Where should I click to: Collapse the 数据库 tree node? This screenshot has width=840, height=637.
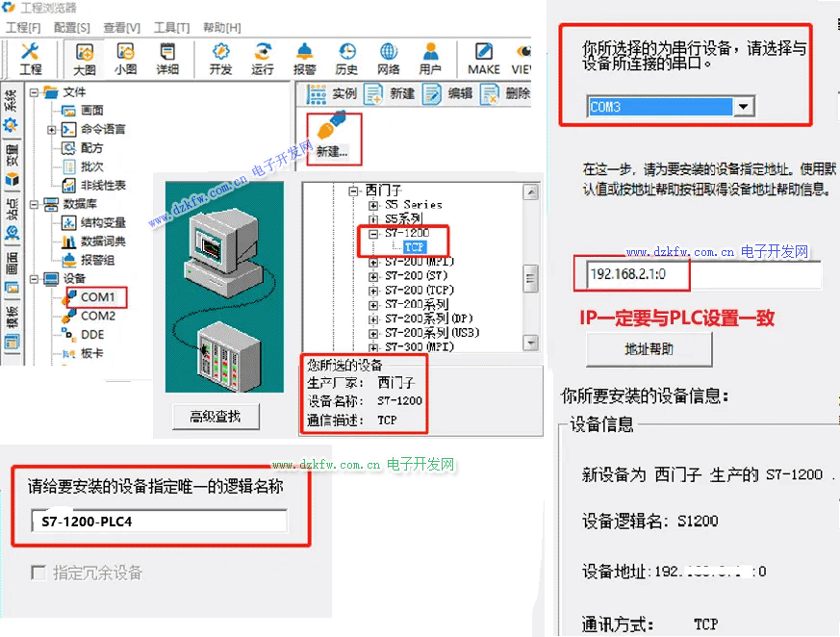coord(35,204)
